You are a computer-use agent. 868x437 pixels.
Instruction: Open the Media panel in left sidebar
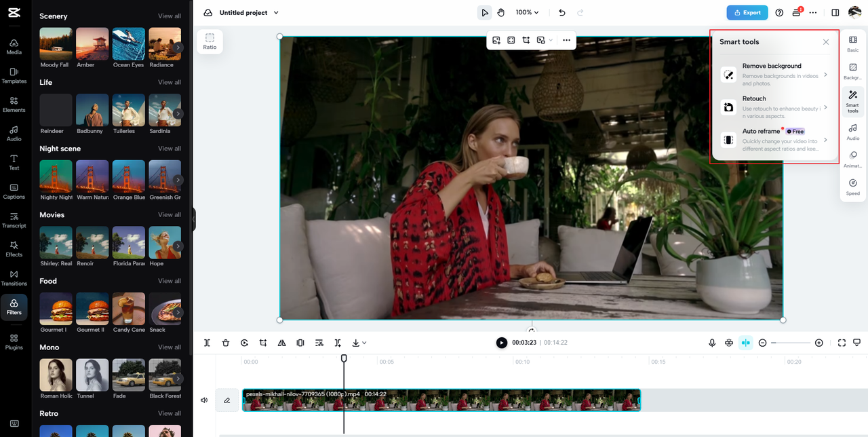[14, 46]
